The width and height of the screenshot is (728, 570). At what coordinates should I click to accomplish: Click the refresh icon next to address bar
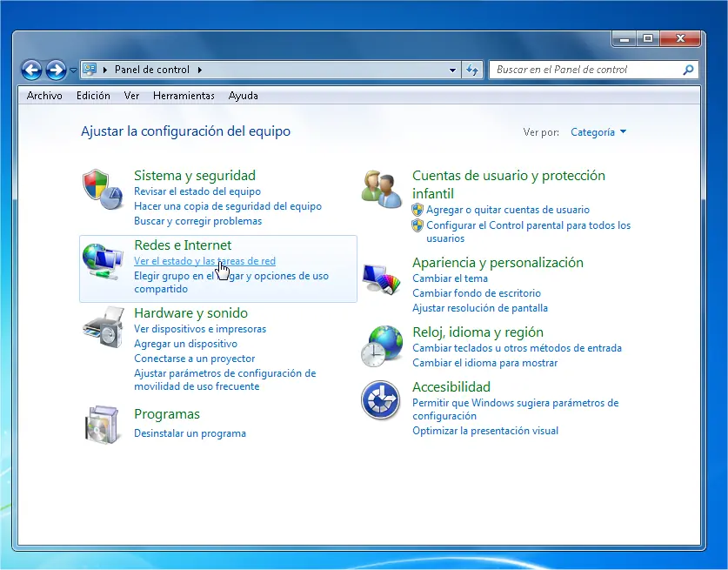pos(472,70)
